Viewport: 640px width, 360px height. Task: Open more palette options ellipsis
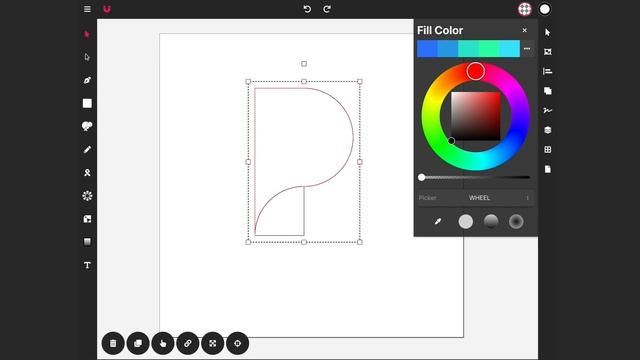(527, 49)
